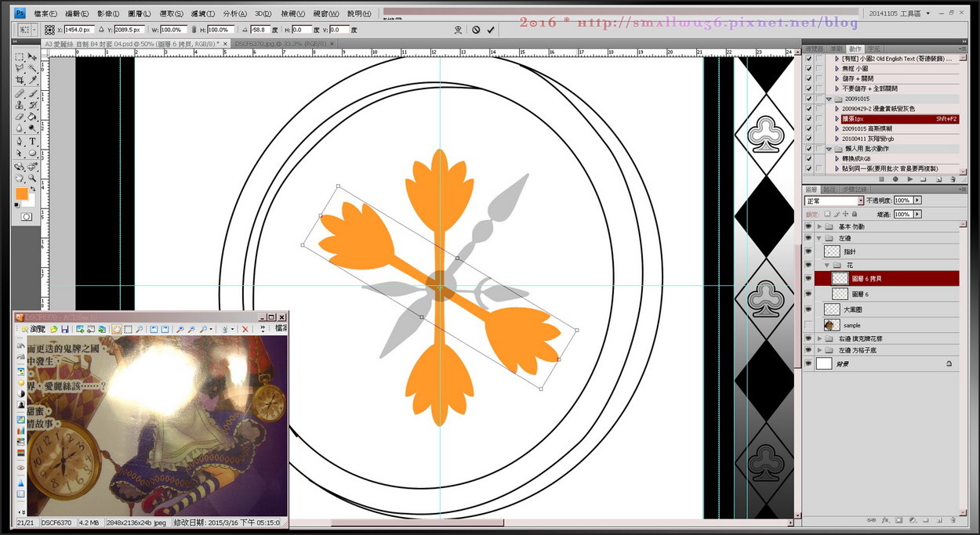The width and height of the screenshot is (980, 535).
Task: Select the History Brush tool
Action: pyautogui.click(x=33, y=105)
